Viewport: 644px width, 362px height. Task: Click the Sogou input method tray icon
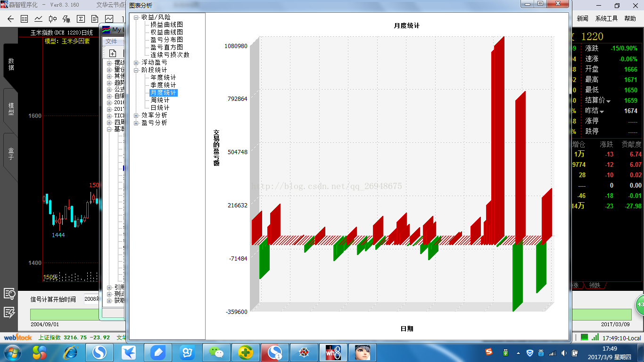tap(489, 352)
